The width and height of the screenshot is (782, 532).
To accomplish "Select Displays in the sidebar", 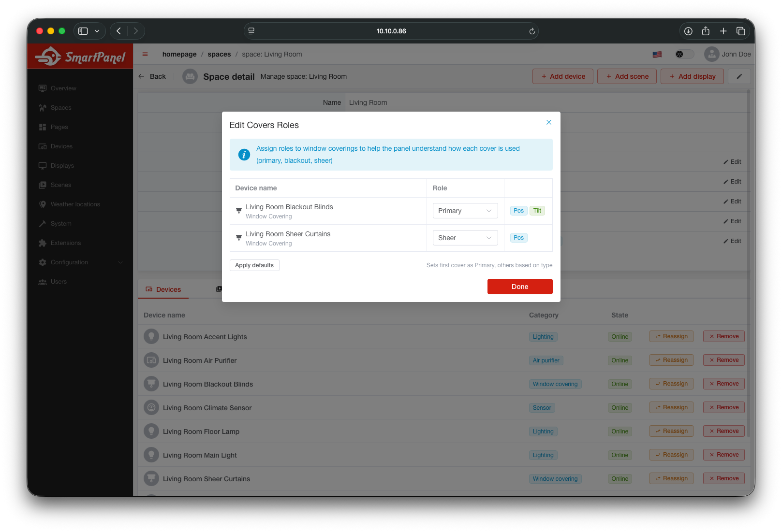I will 62,165.
